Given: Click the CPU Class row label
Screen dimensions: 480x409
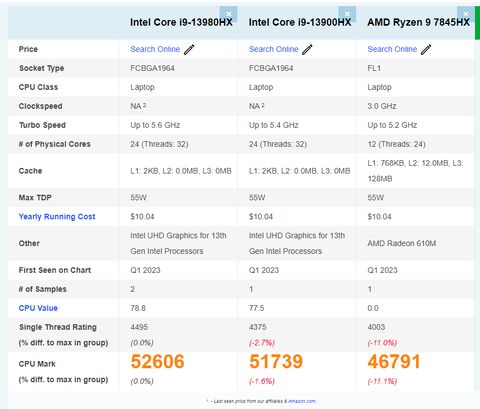Looking at the screenshot, I should 38,87.
